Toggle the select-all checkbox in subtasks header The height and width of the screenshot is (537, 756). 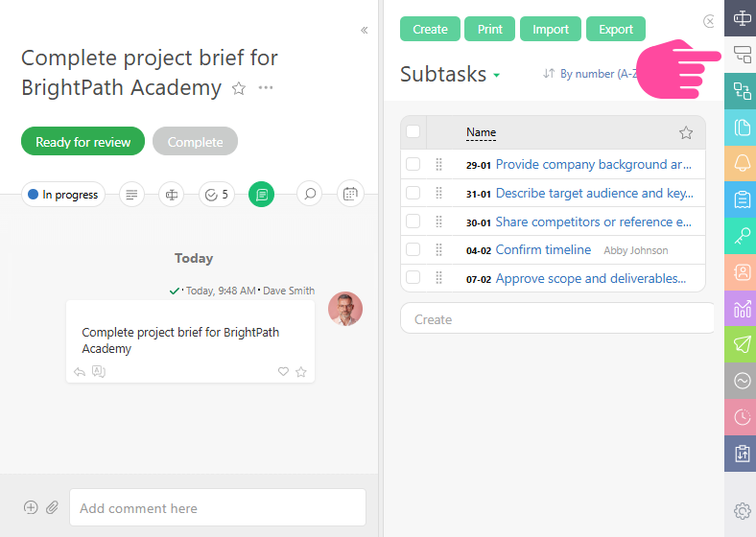click(413, 132)
